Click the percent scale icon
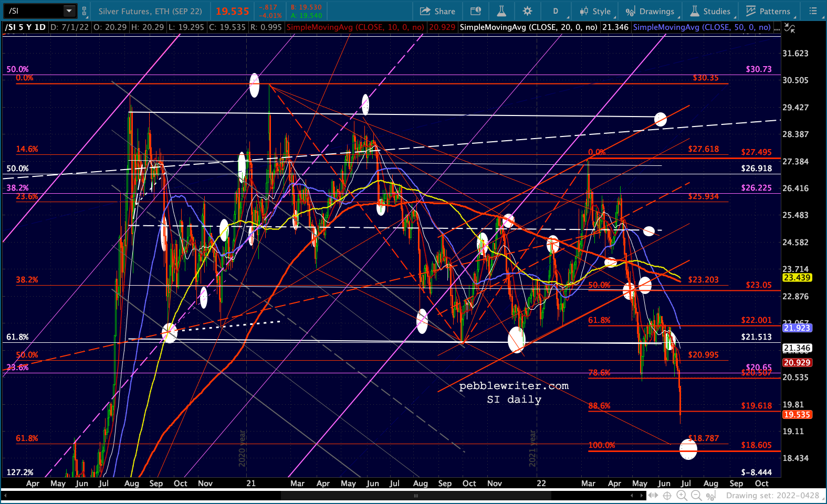Image resolution: width=827 pixels, height=504 pixels. click(711, 496)
